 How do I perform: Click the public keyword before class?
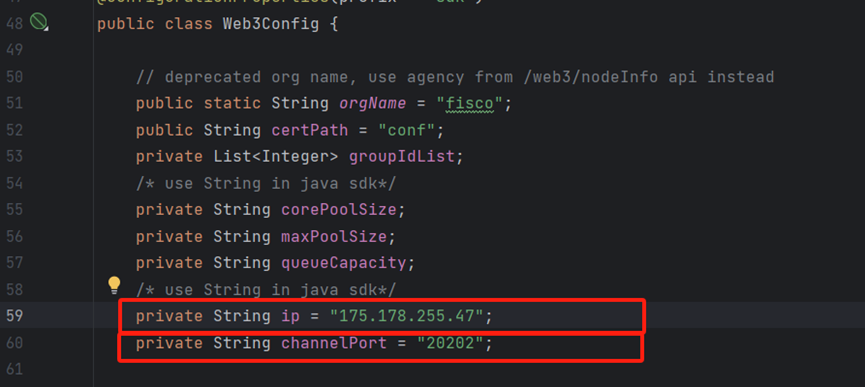click(126, 24)
